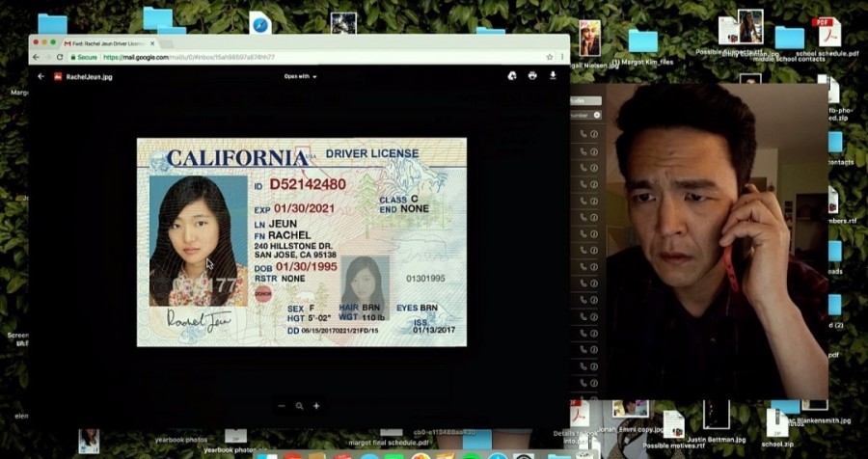Open the Chrome three-dot menu
The height and width of the screenshot is (459, 868).
562,57
